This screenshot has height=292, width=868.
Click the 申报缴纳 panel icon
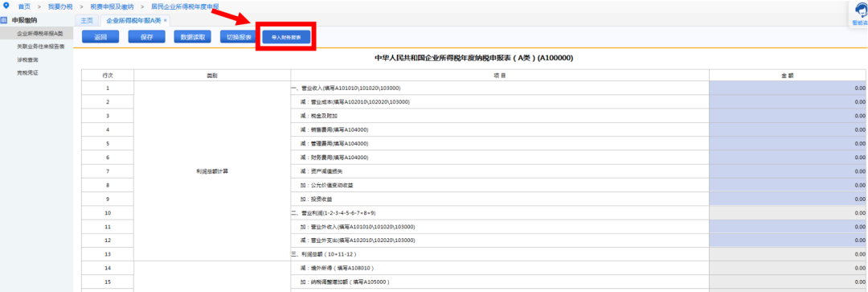(x=5, y=20)
